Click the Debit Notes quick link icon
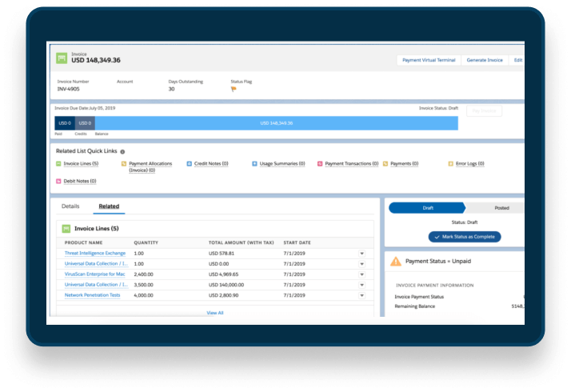This screenshot has width=571, height=392. pyautogui.click(x=58, y=182)
